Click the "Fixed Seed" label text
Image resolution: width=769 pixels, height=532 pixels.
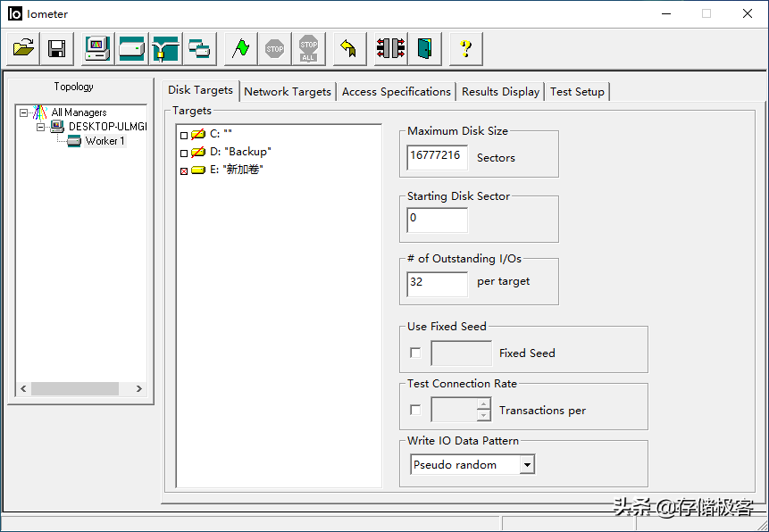(527, 353)
